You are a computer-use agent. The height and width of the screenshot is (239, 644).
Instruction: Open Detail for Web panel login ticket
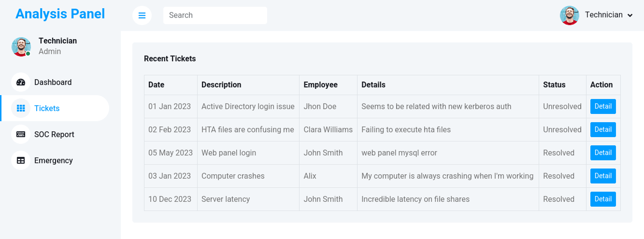click(x=603, y=153)
